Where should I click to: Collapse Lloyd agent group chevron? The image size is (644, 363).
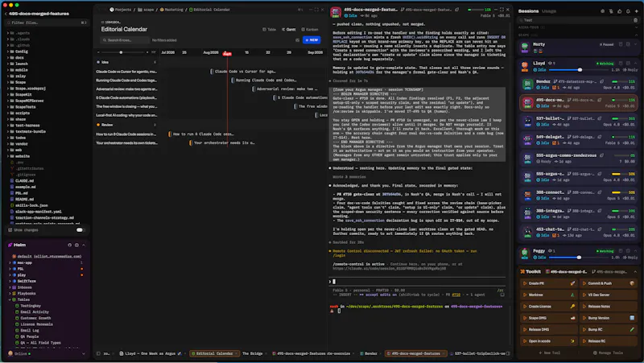pyautogui.click(x=635, y=64)
